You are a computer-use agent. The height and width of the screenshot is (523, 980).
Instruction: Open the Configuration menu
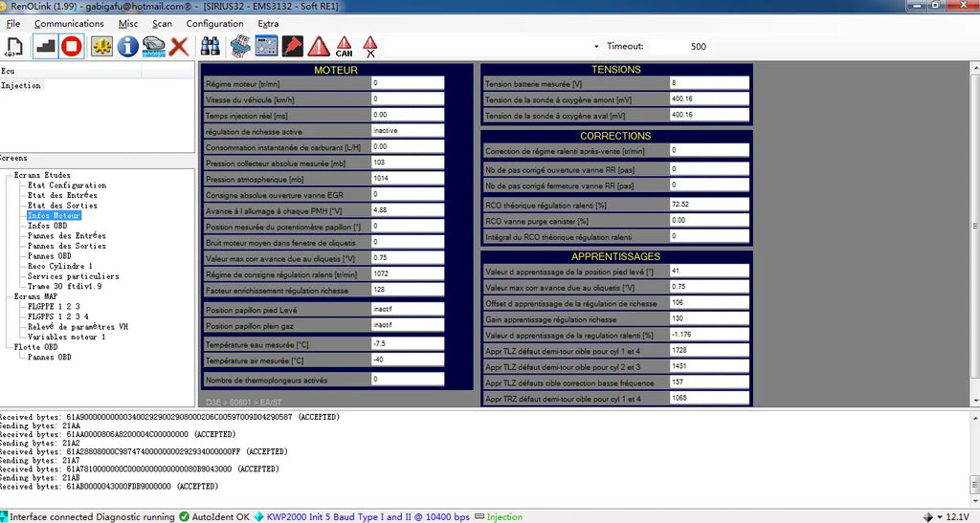click(x=214, y=24)
